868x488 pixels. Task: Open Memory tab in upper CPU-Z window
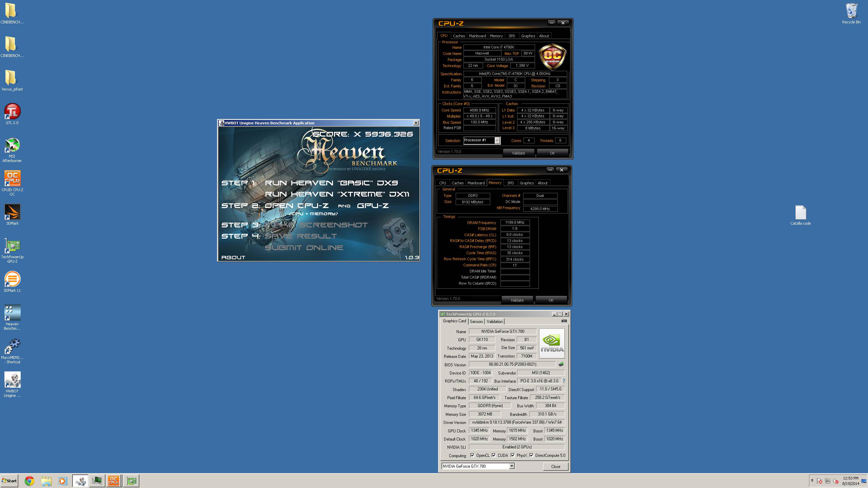[496, 36]
